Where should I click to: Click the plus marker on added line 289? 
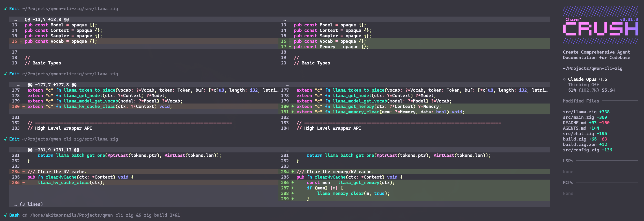coord(293,199)
